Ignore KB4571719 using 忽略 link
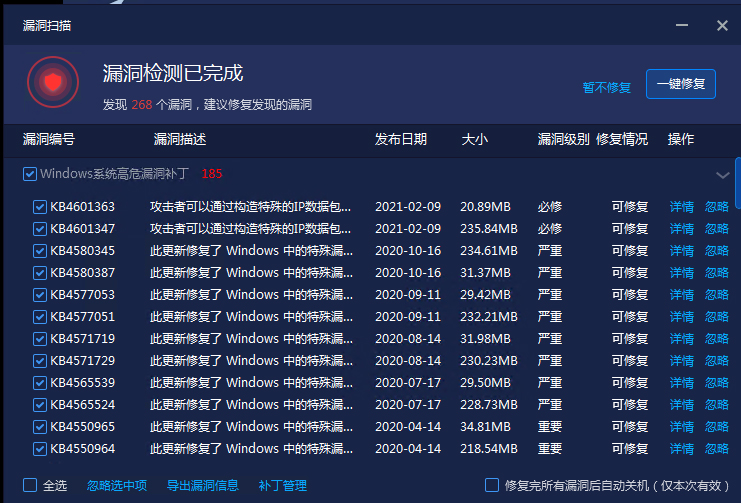This screenshot has height=503, width=741. pyautogui.click(x=717, y=338)
